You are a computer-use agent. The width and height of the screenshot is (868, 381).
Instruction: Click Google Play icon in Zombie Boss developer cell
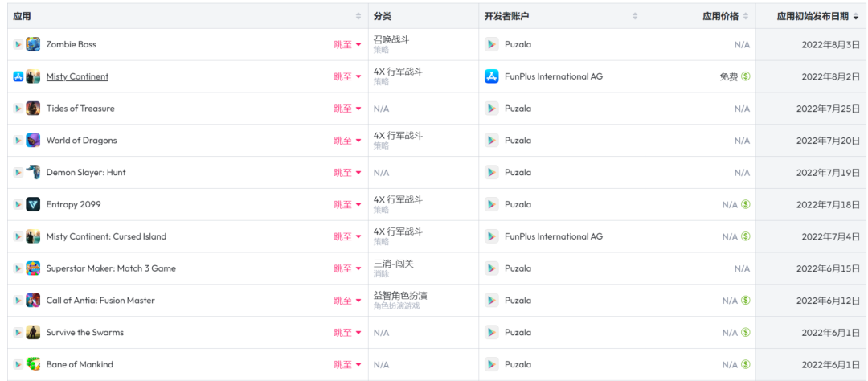pyautogui.click(x=492, y=44)
